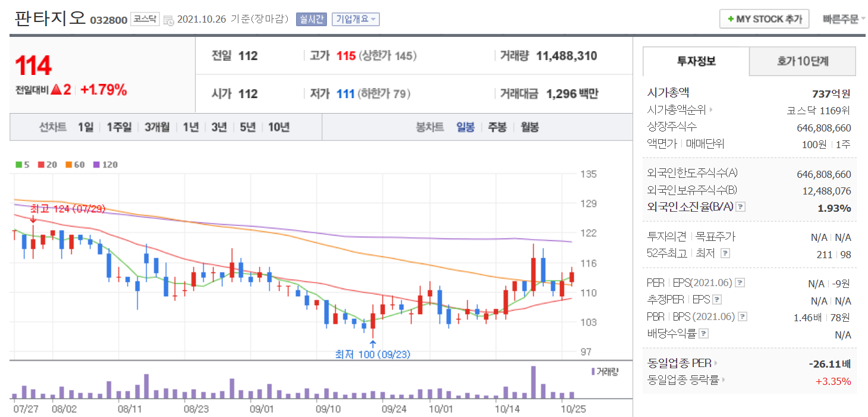The height and width of the screenshot is (417, 868).
Task: Click the arrow next to 동일업종 등락률
Action: click(724, 380)
